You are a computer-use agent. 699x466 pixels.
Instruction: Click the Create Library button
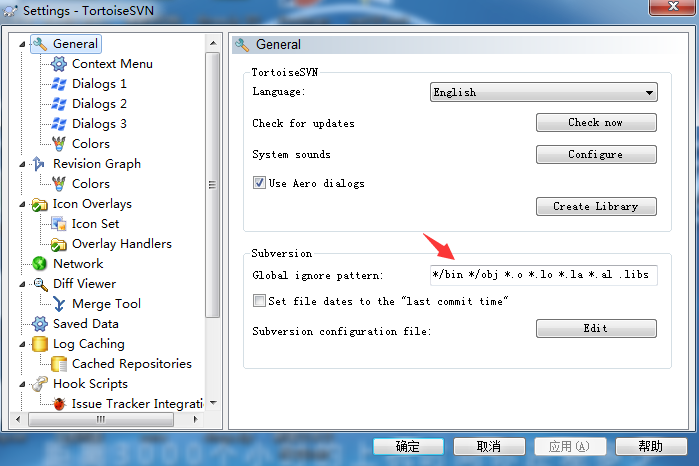pyautogui.click(x=596, y=206)
